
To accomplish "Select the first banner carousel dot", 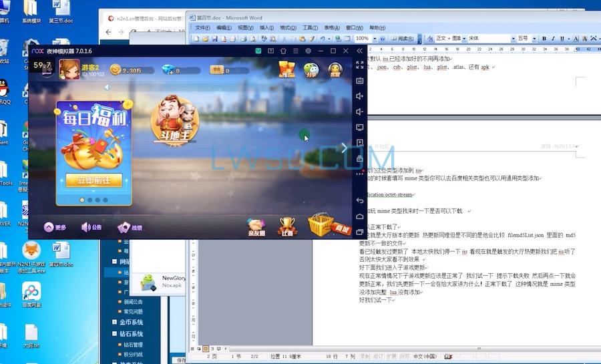I will pyautogui.click(x=82, y=200).
